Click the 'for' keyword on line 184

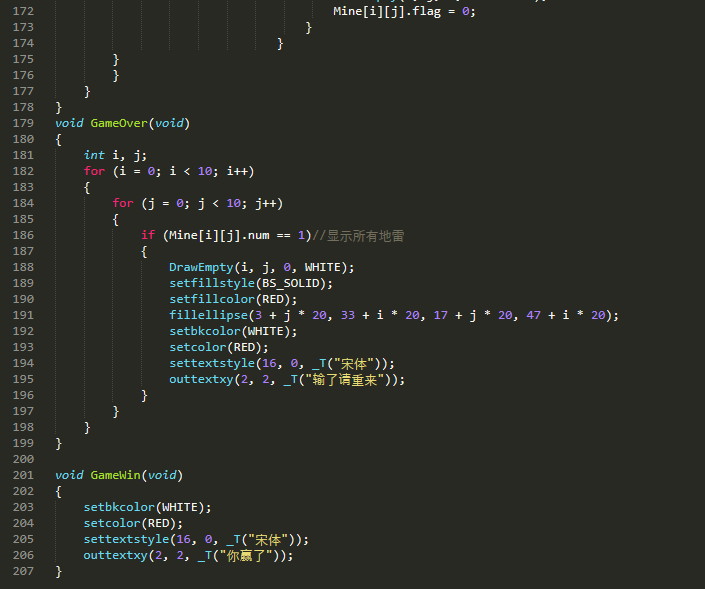tap(123, 203)
